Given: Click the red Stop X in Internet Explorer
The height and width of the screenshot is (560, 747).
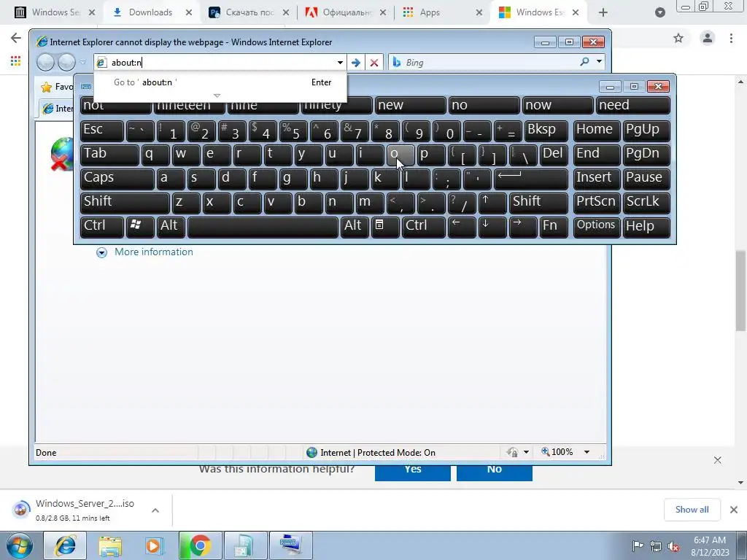Looking at the screenshot, I should (x=374, y=63).
